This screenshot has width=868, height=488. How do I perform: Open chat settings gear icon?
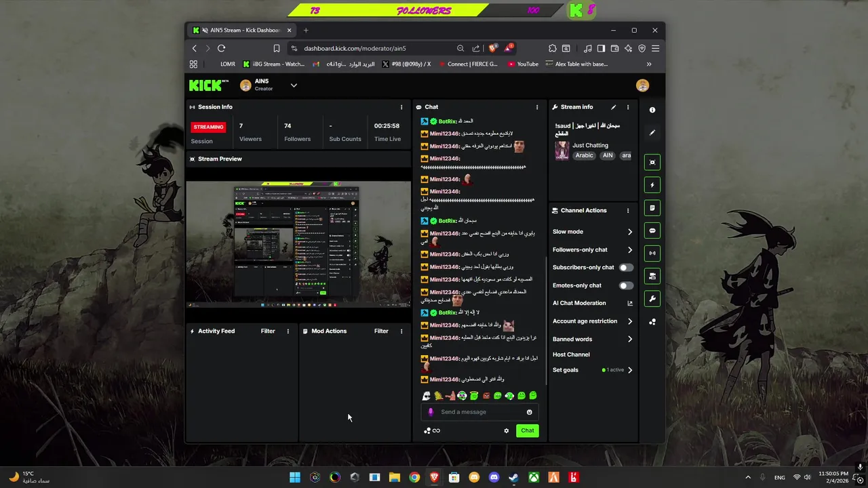point(506,430)
